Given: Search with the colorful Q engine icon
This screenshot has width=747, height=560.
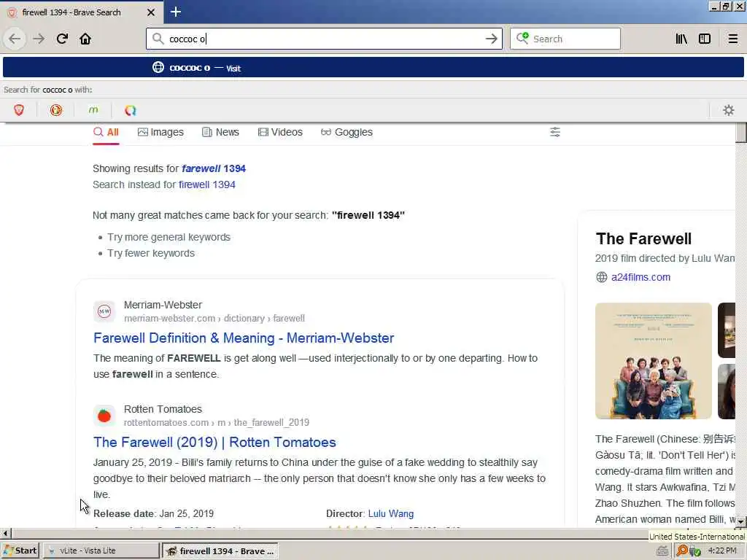Looking at the screenshot, I should click(x=131, y=111).
